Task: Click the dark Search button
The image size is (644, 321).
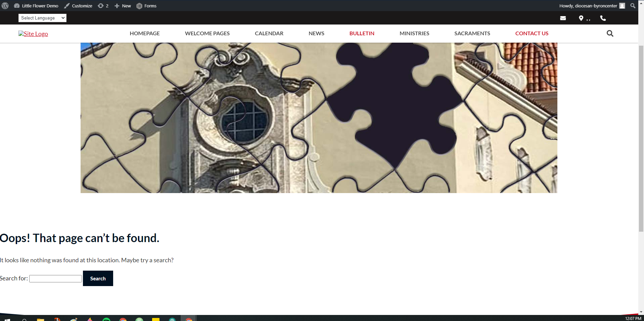Action: 98,278
